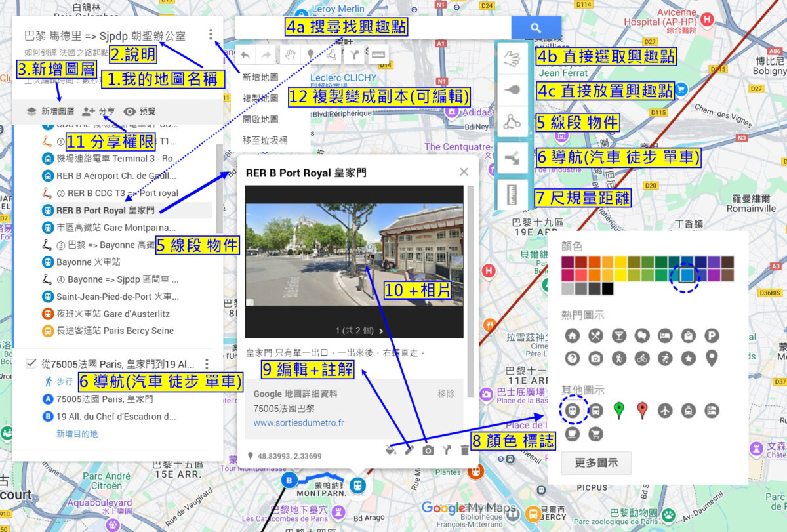Open the directions layer three-dot options menu
This screenshot has width=787, height=532.
207,364
